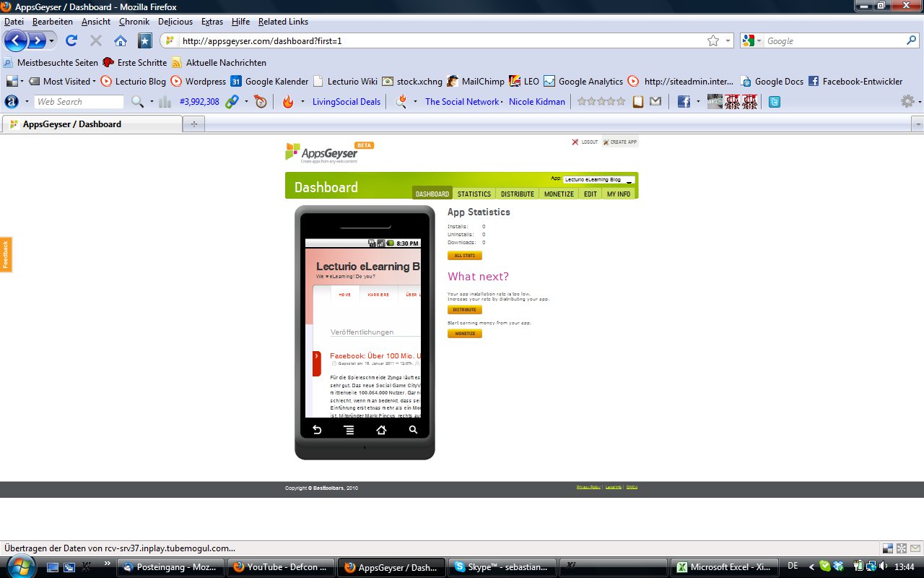Click the green link chain toolbar icon
Image resolution: width=924 pixels, height=578 pixels.
tap(232, 102)
